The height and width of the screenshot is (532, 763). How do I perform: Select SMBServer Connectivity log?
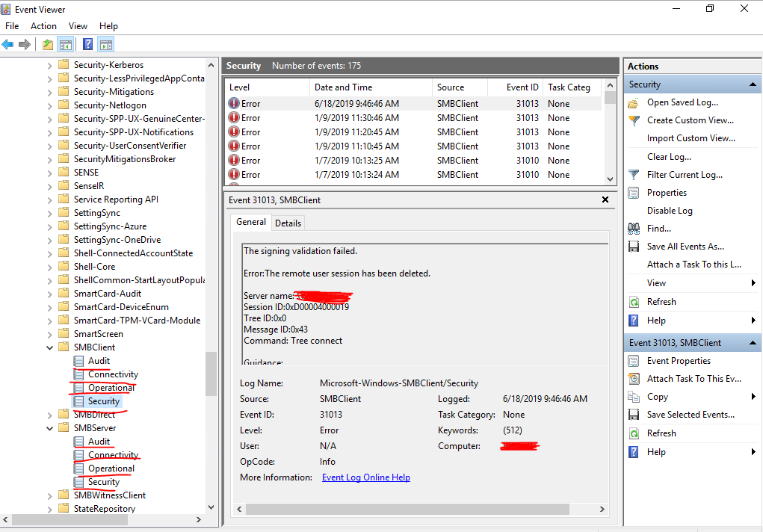pyautogui.click(x=113, y=455)
